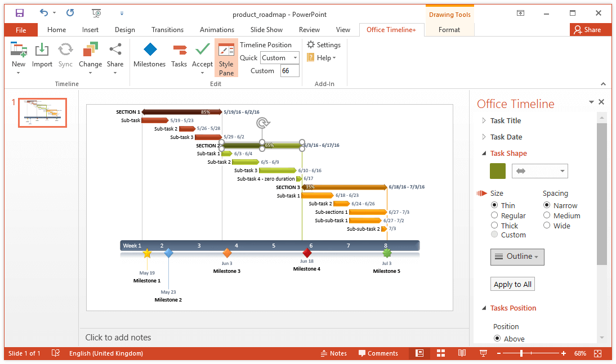Viewport: 616px width, 364px height.
Task: Save the presentation using the save icon
Action: click(x=20, y=13)
